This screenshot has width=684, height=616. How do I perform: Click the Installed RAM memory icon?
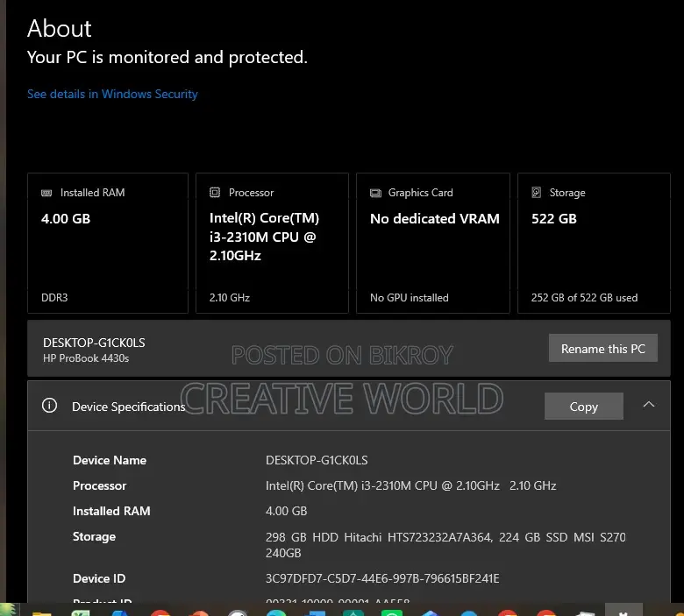point(46,193)
